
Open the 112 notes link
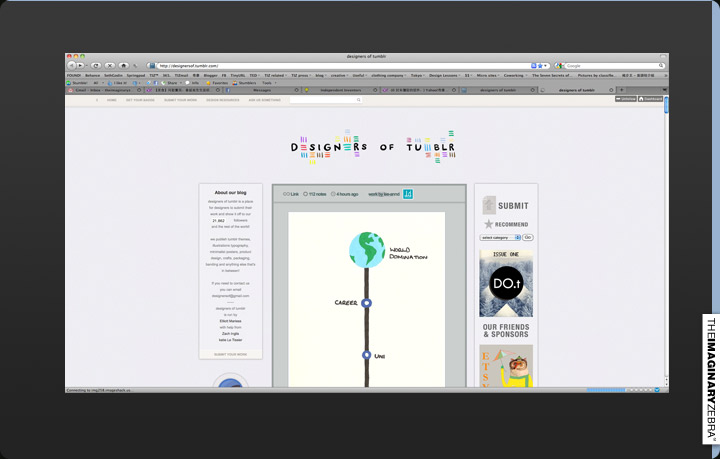point(315,194)
